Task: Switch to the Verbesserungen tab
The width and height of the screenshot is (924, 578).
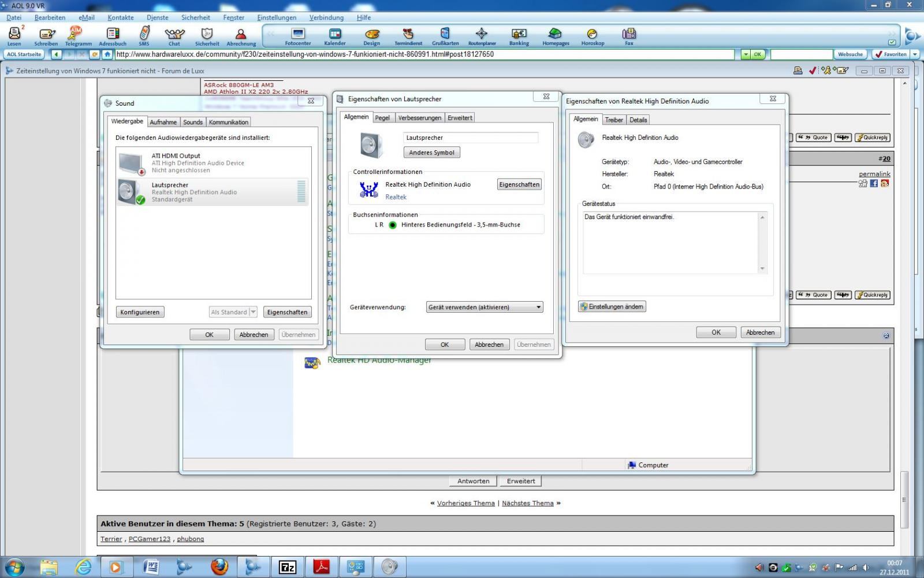Action: coord(420,117)
